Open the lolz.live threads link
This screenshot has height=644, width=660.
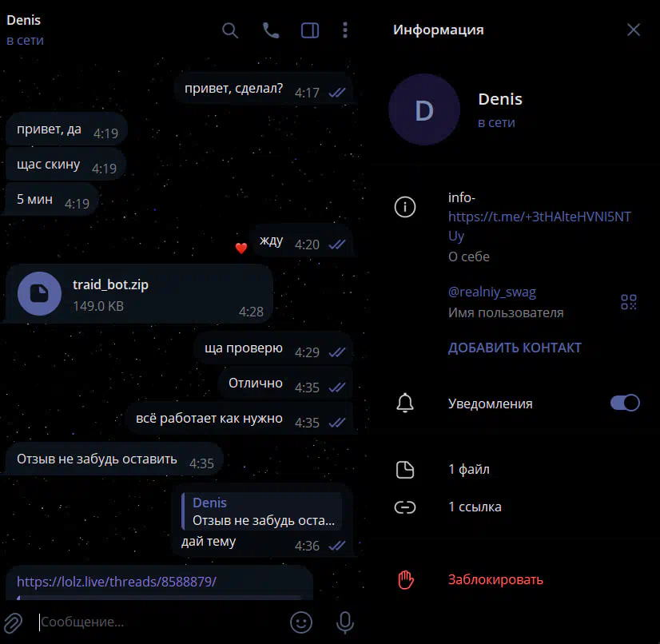point(117,582)
